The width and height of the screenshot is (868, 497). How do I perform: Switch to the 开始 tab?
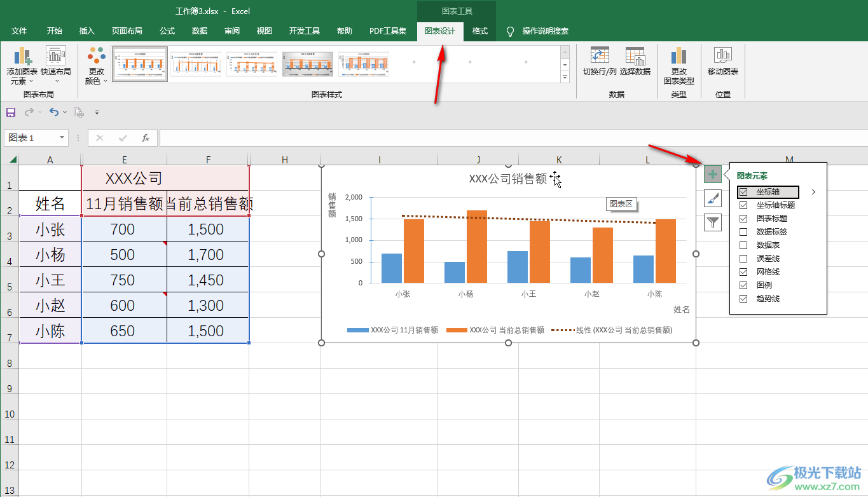click(55, 31)
